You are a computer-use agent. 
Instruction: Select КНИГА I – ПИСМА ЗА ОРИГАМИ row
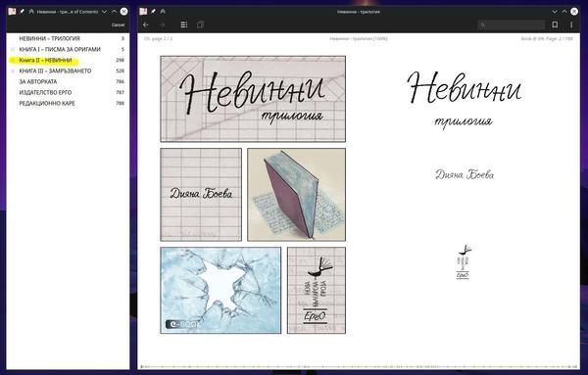click(x=68, y=50)
